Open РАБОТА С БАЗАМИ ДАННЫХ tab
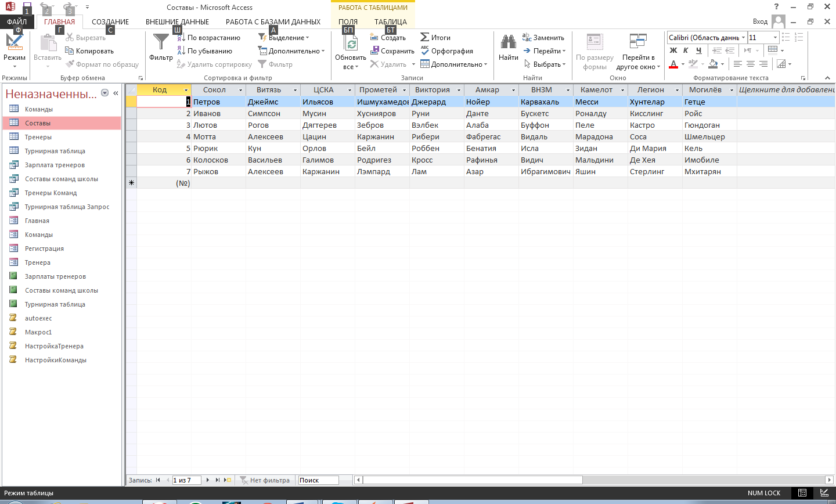 click(273, 22)
